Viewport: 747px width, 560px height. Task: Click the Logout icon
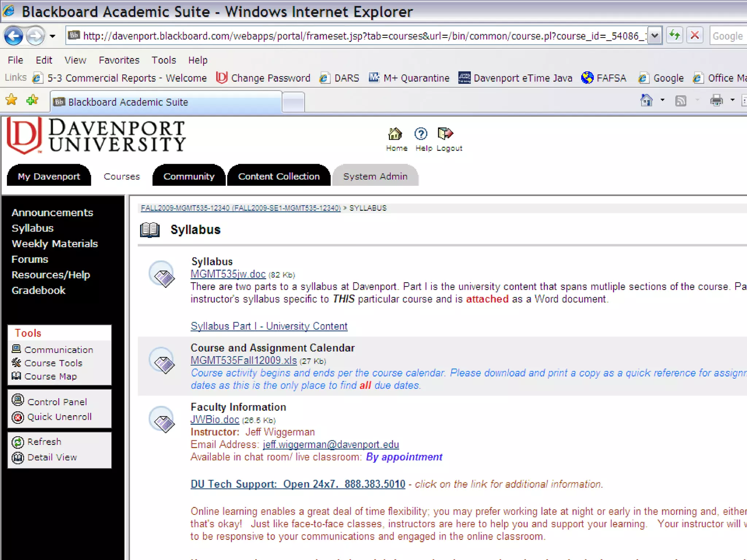pos(445,134)
